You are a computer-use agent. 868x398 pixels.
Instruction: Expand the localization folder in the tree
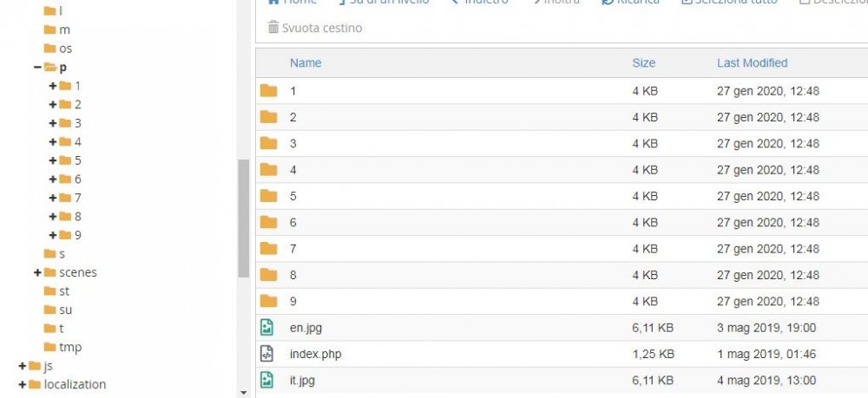point(22,384)
